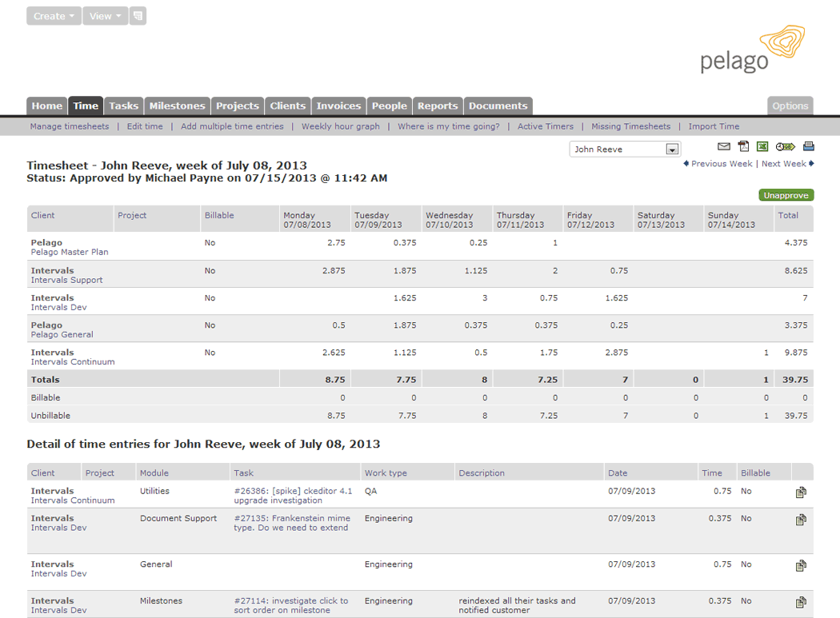This screenshot has width=840, height=618.
Task: Open the person selector showing John Reeve
Action: click(624, 149)
